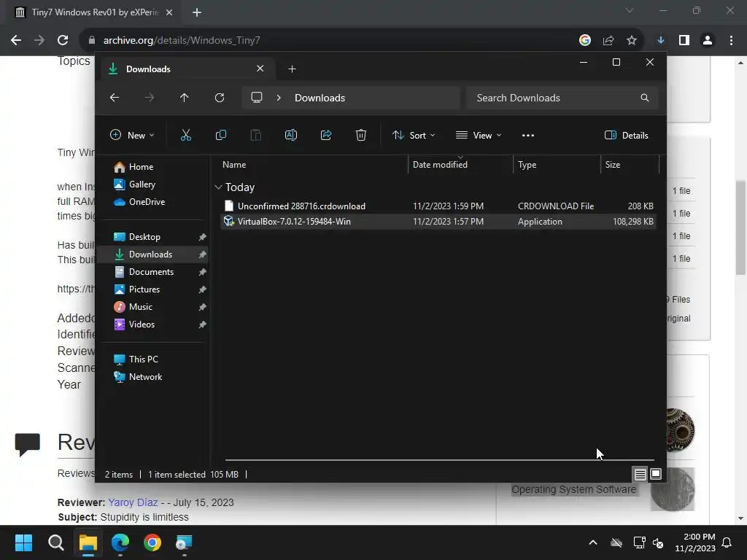Click the Copy icon in Explorer toolbar

click(x=220, y=135)
